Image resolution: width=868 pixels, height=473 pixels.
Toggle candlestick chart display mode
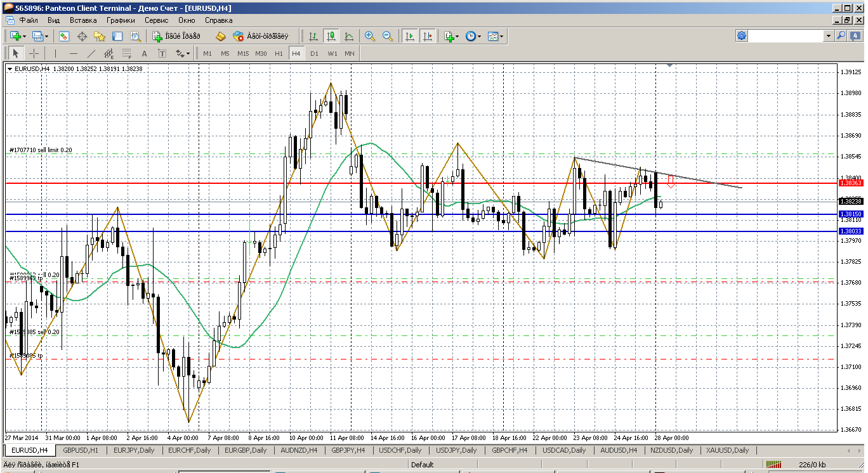(x=331, y=37)
